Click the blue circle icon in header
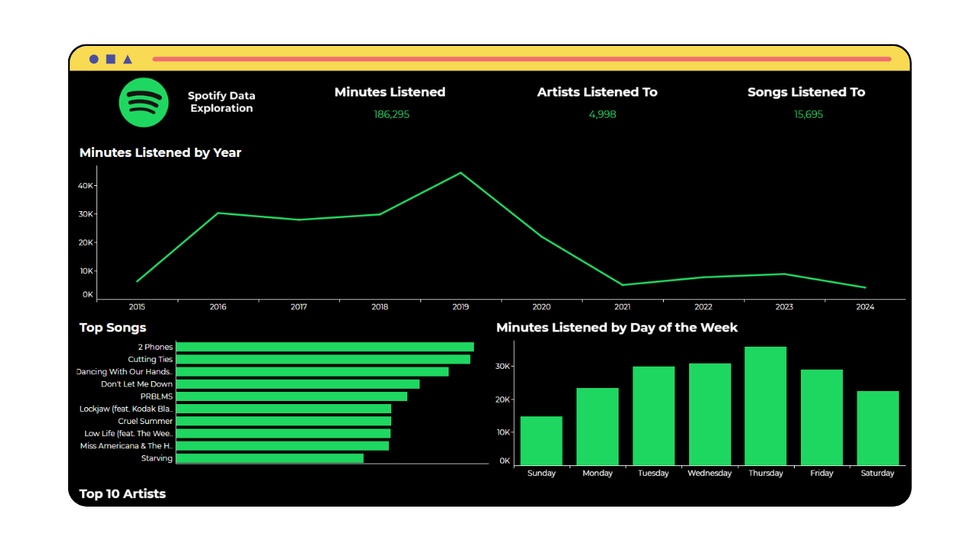 coord(94,59)
